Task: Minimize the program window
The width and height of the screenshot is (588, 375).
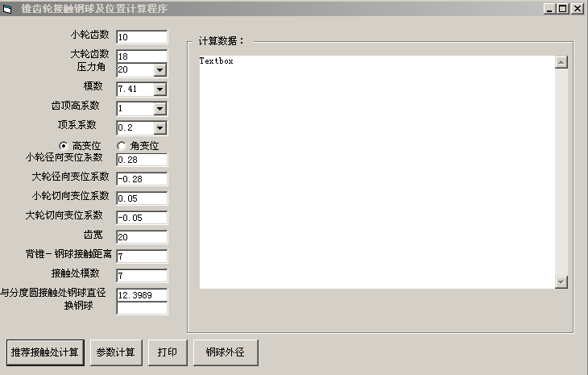Action: click(x=550, y=9)
